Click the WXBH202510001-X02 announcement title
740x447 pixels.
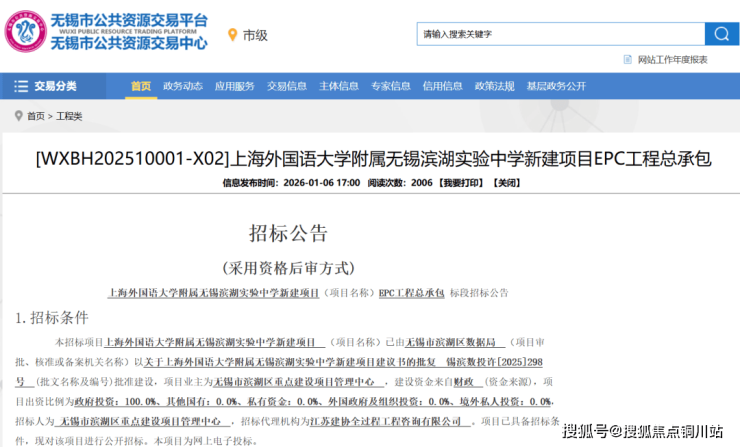[x=373, y=159]
